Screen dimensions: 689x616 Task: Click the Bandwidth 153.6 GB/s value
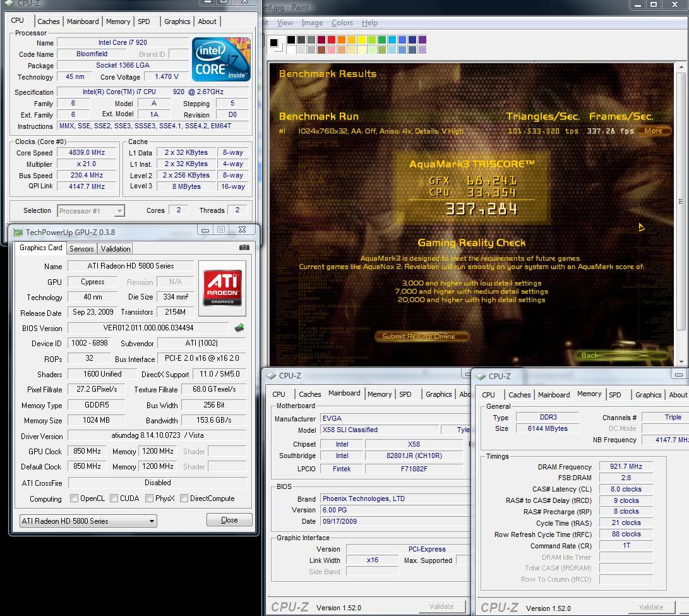214,420
